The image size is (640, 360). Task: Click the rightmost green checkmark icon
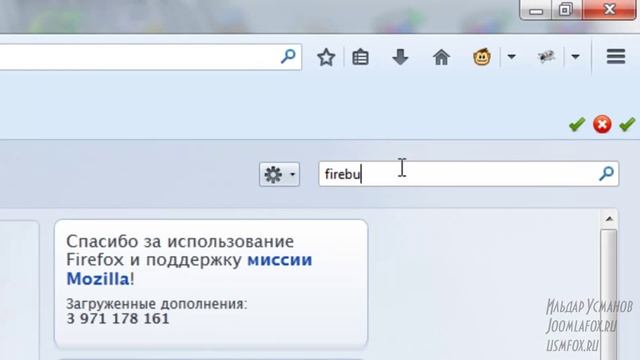coord(627,124)
